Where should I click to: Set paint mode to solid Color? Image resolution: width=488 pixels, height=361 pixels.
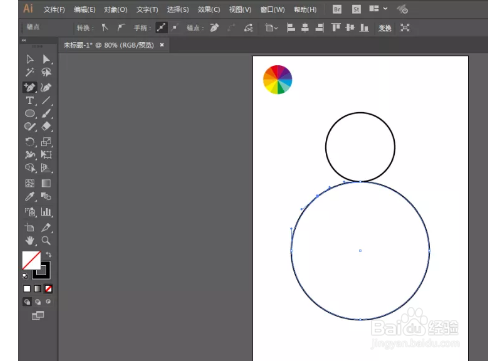point(27,289)
